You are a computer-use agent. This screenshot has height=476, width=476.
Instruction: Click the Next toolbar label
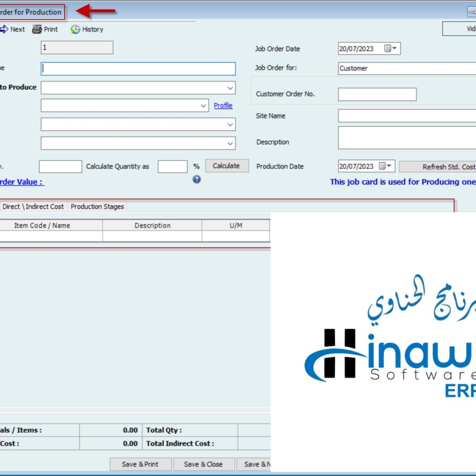pyautogui.click(x=18, y=29)
